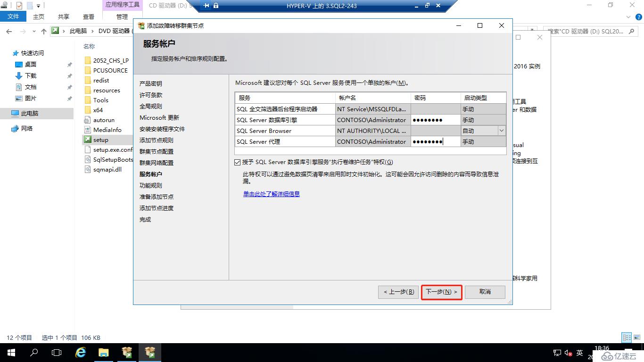This screenshot has width=644, height=362.
Task: Switch to large icons view
Action: [x=636, y=337]
